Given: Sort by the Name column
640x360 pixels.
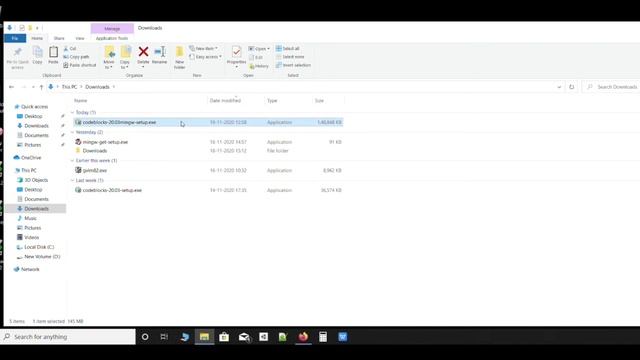Looking at the screenshot, I should (80, 100).
